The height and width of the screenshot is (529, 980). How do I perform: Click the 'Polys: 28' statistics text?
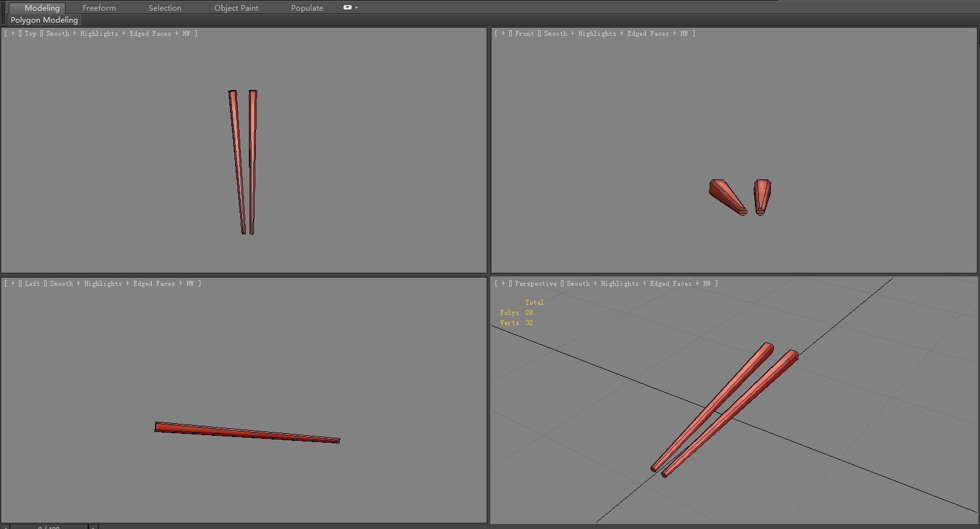(x=516, y=312)
